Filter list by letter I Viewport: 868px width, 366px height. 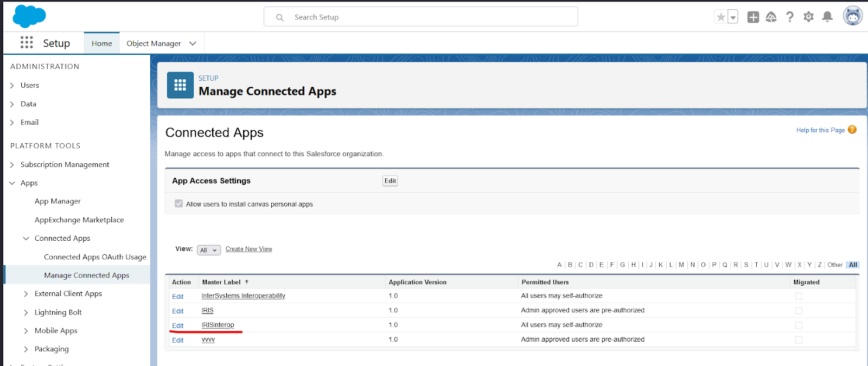click(x=643, y=265)
